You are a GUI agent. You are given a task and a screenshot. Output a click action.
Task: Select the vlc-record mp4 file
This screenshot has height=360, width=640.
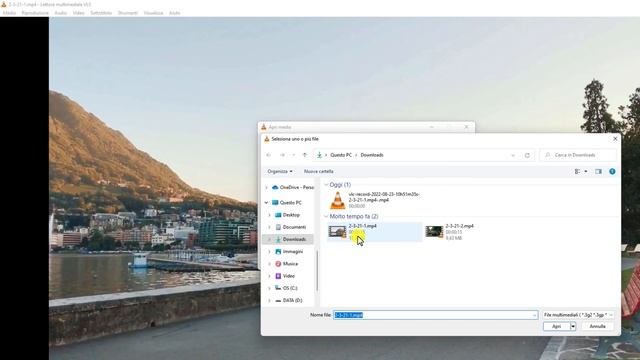[x=375, y=200]
